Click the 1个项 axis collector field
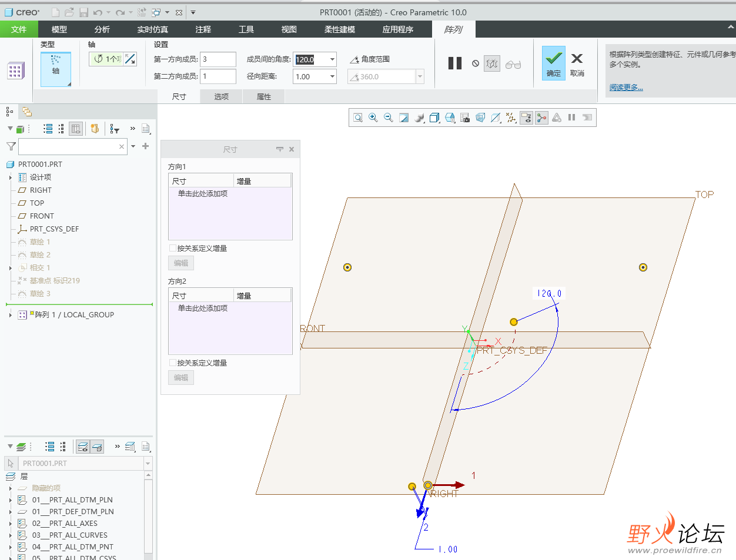This screenshot has height=560, width=736. pos(106,59)
